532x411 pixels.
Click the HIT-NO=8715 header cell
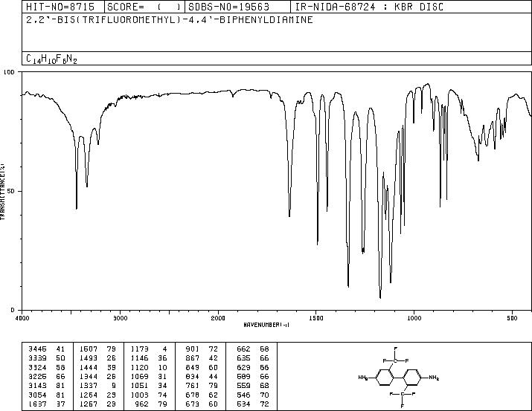tap(63, 7)
